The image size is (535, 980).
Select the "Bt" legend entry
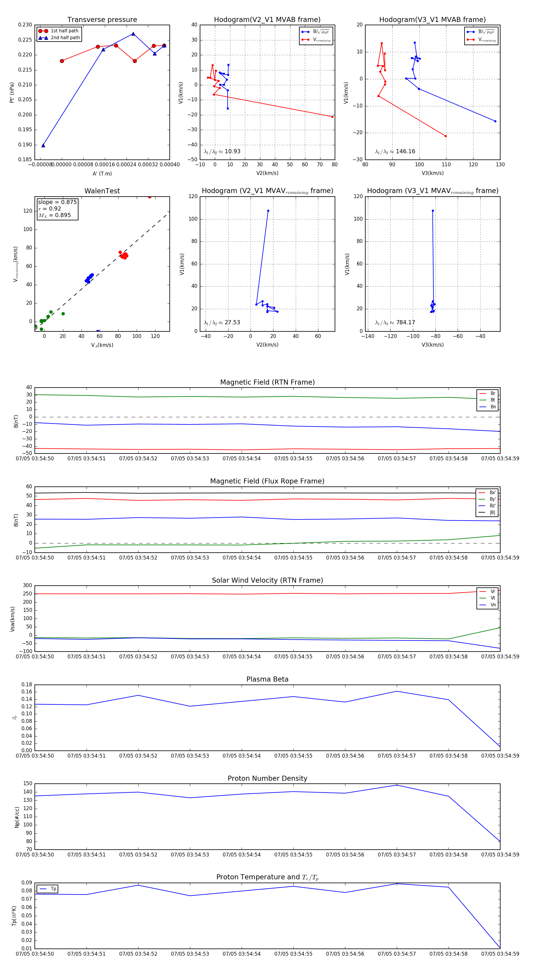click(x=488, y=400)
